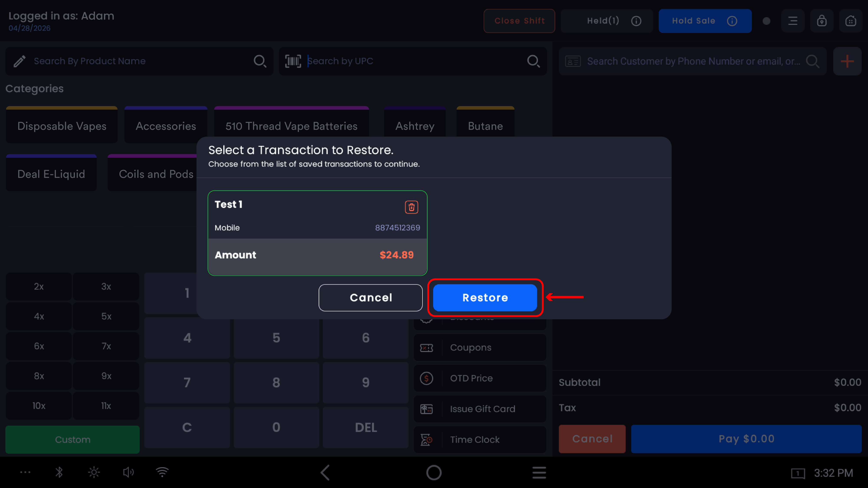Image resolution: width=868 pixels, height=488 pixels.
Task: Select the Test 1 transaction card
Action: point(317,233)
